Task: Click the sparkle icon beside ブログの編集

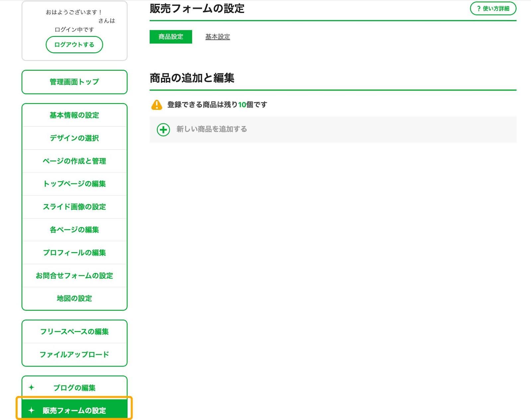Action: (x=32, y=387)
